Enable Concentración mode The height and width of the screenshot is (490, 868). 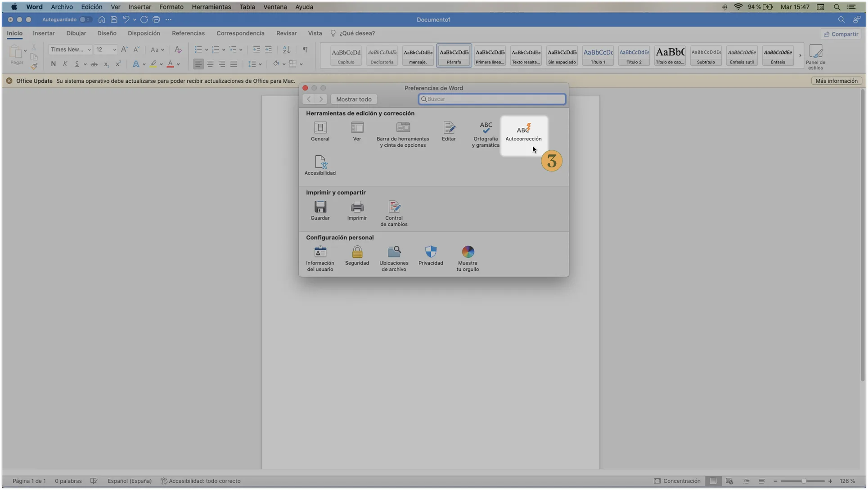[677, 481]
